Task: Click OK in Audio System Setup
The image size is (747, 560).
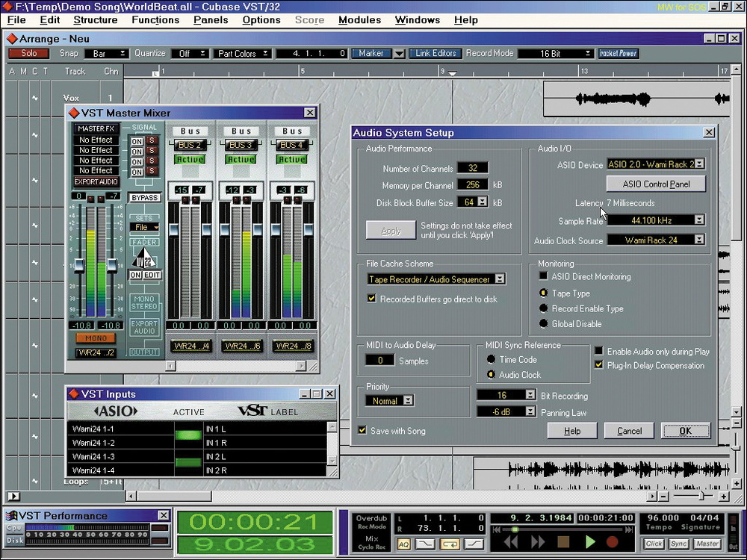Action: tap(684, 431)
